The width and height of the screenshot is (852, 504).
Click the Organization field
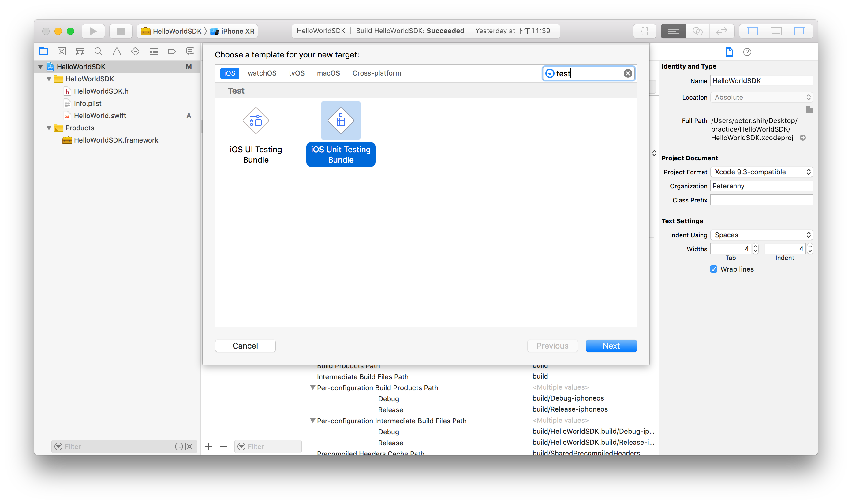point(761,186)
